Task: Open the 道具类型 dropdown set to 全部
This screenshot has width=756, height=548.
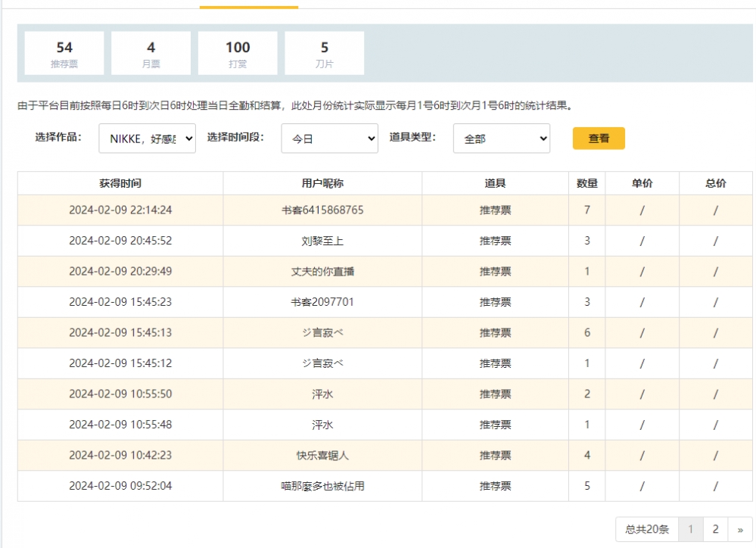Action: tap(501, 139)
